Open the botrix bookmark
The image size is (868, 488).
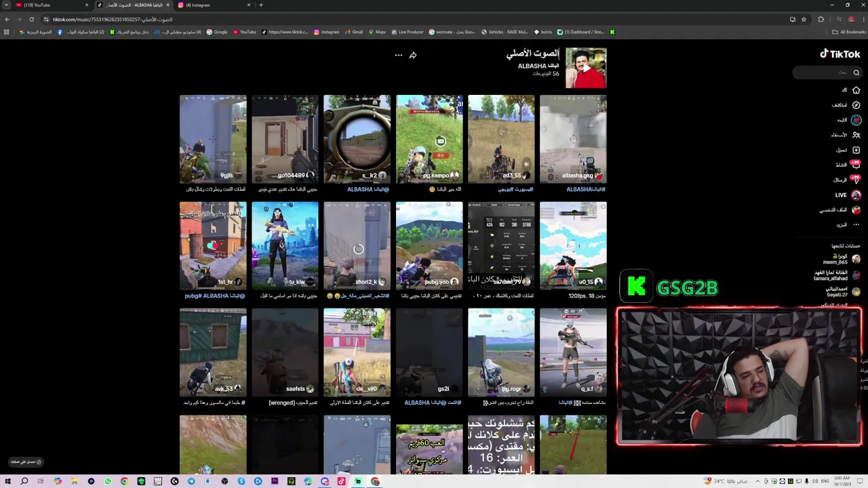tap(543, 32)
